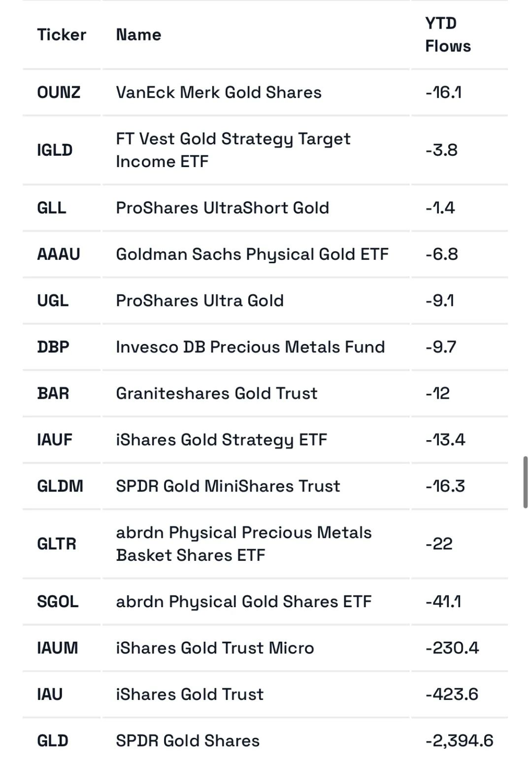Viewport: 532px width, 761px height.
Task: Open the GLDM ticker
Action: pyautogui.click(x=60, y=486)
